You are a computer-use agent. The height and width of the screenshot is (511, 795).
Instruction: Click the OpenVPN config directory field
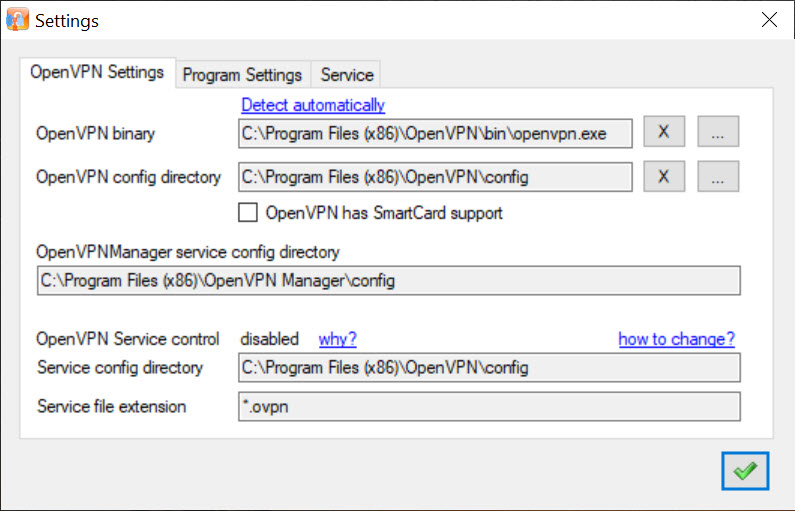pyautogui.click(x=435, y=177)
